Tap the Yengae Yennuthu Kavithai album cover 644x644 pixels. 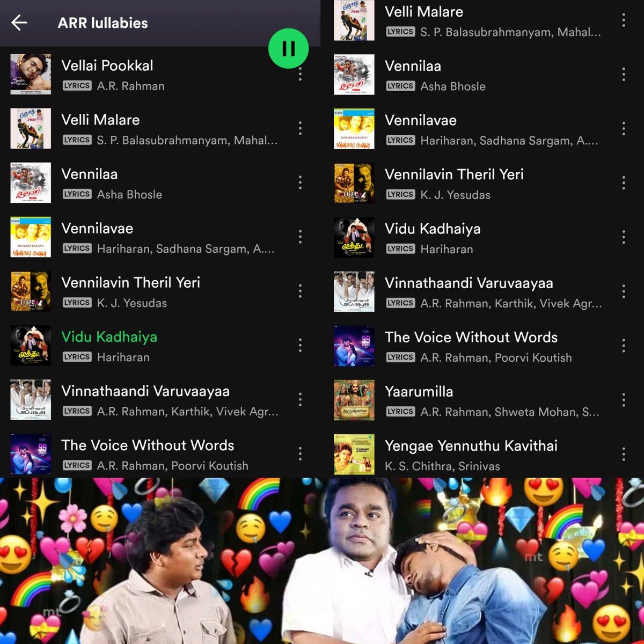(354, 454)
